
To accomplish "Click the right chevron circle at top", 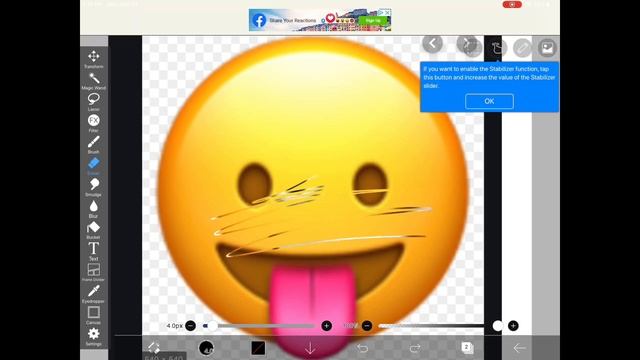I will coord(466,44).
